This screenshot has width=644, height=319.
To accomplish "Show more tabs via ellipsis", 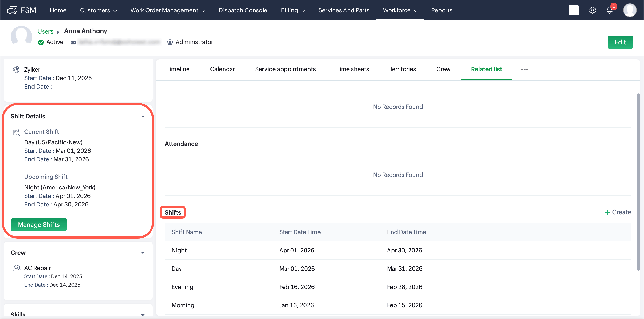I will 524,70.
